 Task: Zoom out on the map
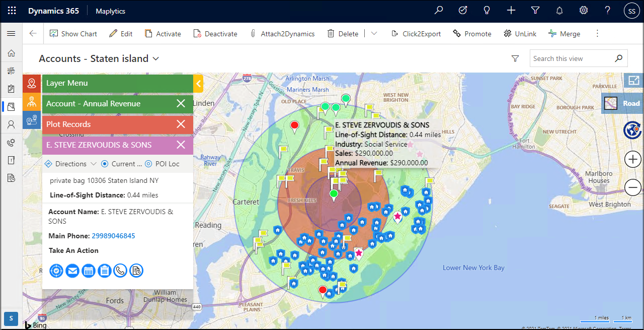(x=632, y=187)
